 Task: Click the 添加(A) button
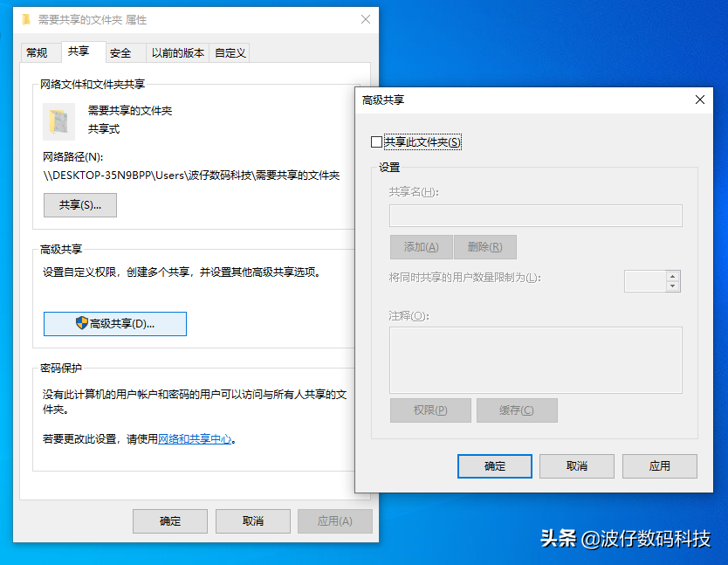[x=421, y=247]
